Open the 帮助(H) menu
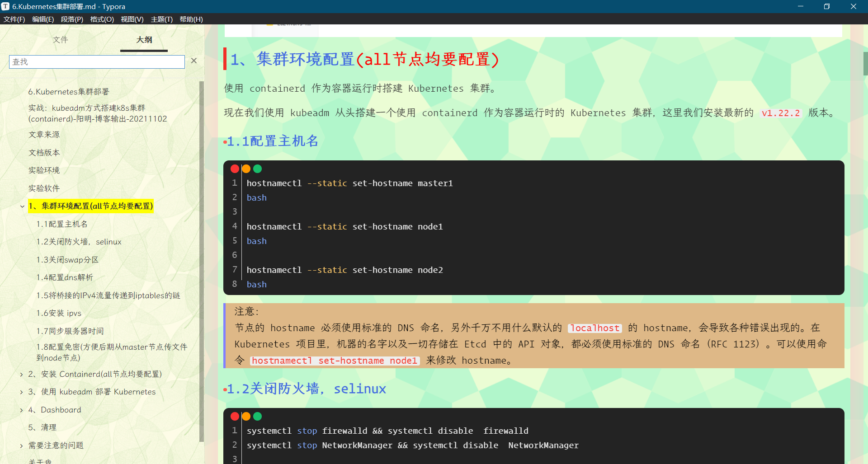Screen dimensions: 868x464 191,19
